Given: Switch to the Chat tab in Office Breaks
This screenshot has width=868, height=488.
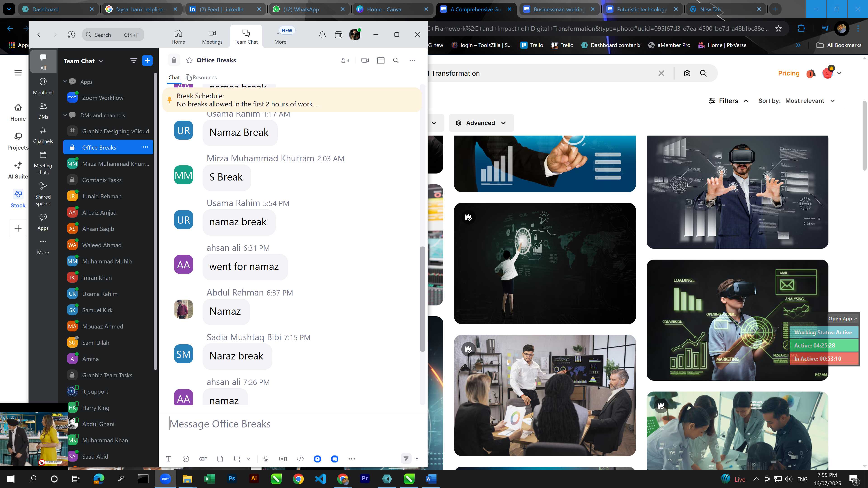Looking at the screenshot, I should click(x=174, y=77).
